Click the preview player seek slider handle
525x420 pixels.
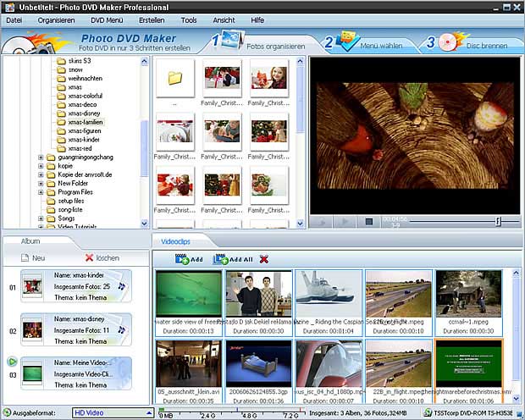point(498,221)
